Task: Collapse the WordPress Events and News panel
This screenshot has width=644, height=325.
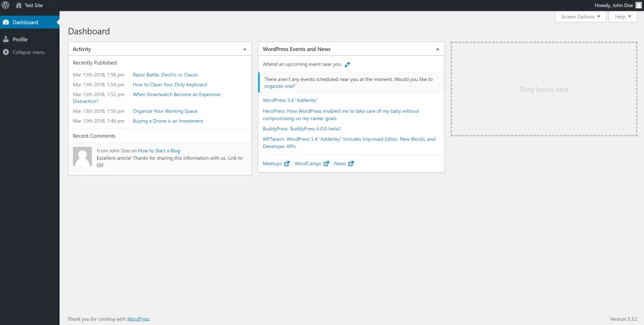Action: [x=437, y=49]
